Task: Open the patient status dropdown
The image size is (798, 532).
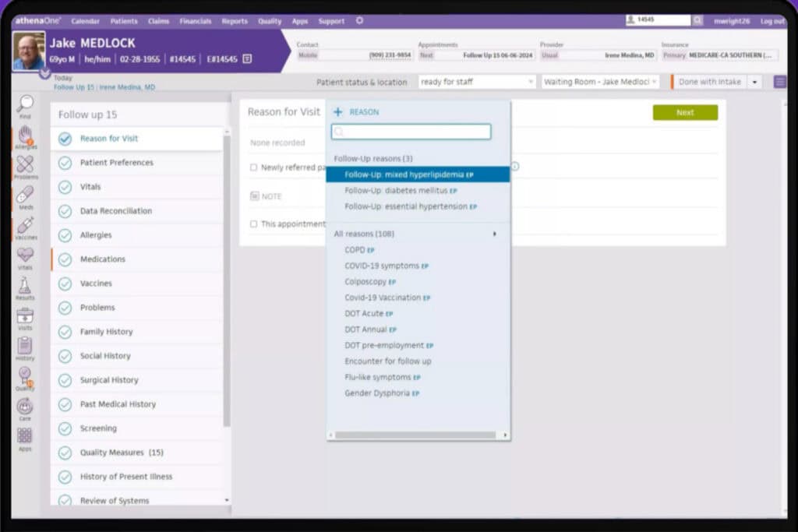Action: coord(477,82)
